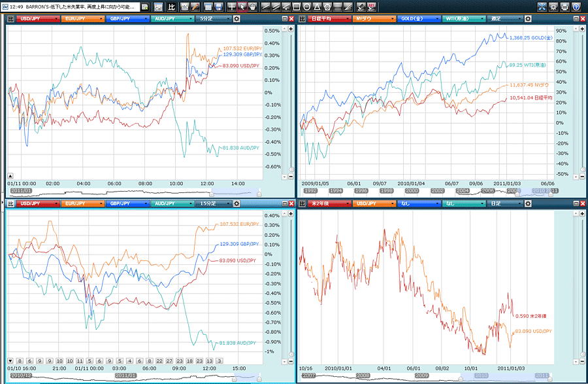Click right range handle of top-left chart

pyautogui.click(x=259, y=193)
